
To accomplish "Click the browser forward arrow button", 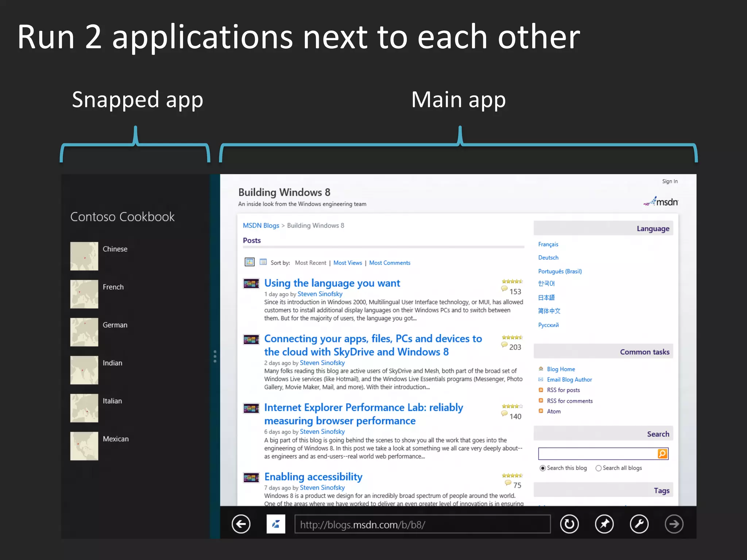I will tap(674, 524).
